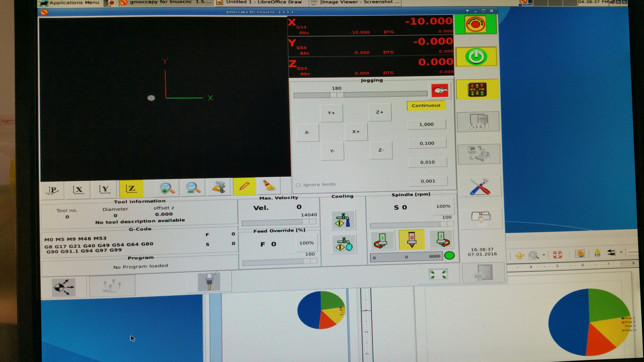
Task: Jog the Z- axis
Action: (381, 150)
